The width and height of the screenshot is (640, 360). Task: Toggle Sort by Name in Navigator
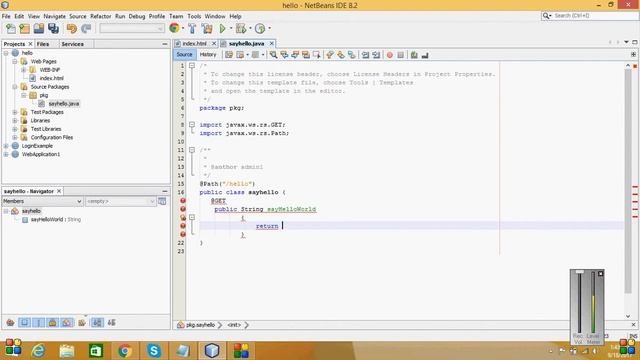point(97,323)
